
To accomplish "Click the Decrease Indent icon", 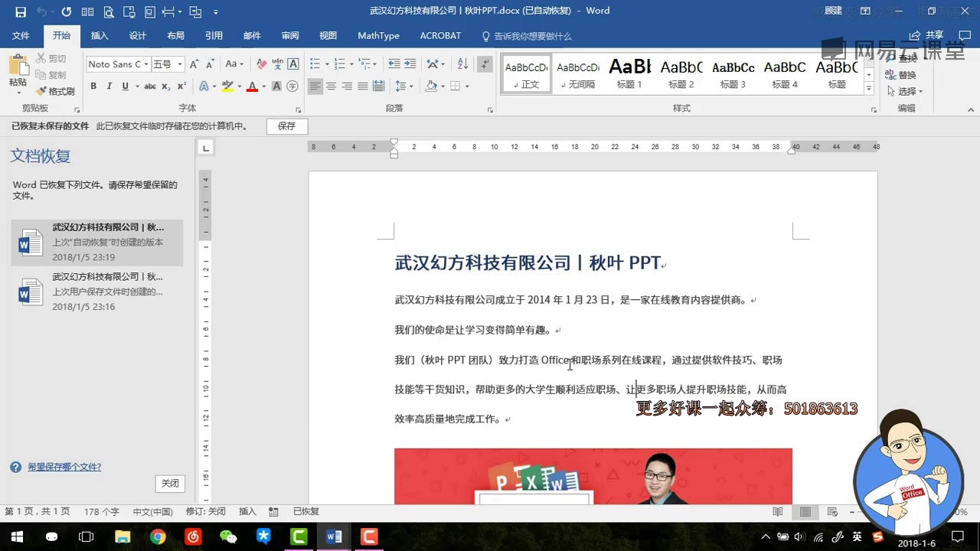I will point(394,64).
